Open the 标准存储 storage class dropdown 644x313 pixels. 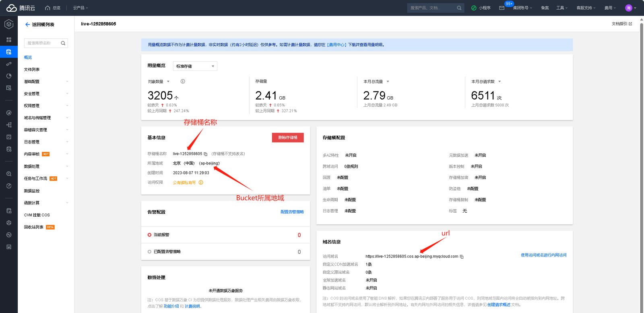coord(195,66)
